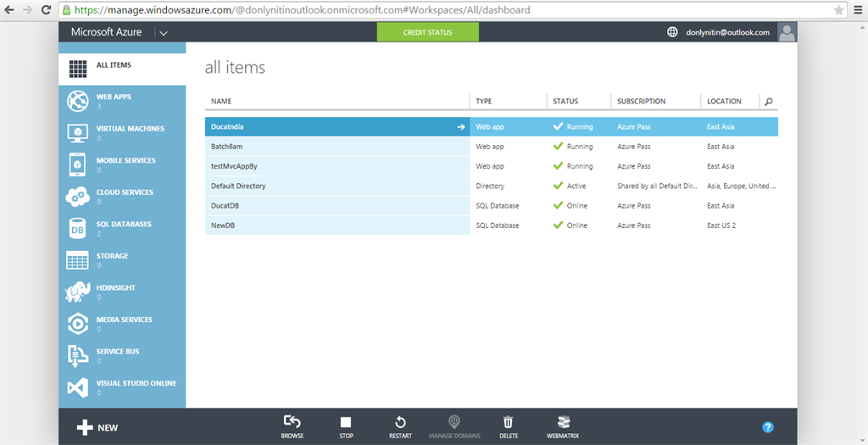Image resolution: width=868 pixels, height=445 pixels.
Task: Open the Cloud Services section
Action: pos(122,197)
